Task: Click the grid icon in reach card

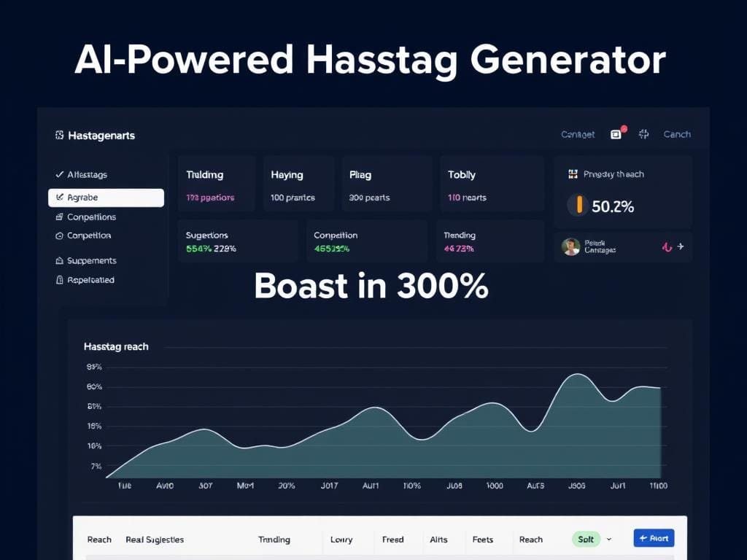Action: (573, 174)
